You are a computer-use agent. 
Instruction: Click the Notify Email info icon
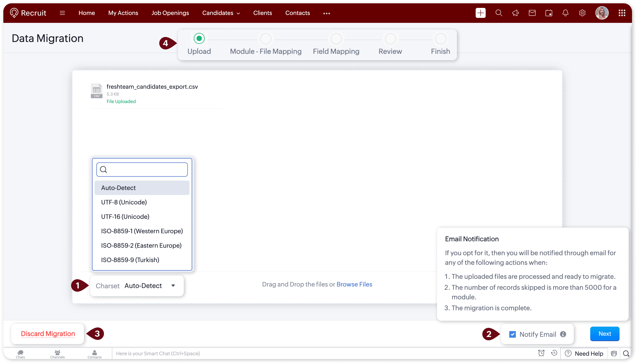tap(563, 334)
